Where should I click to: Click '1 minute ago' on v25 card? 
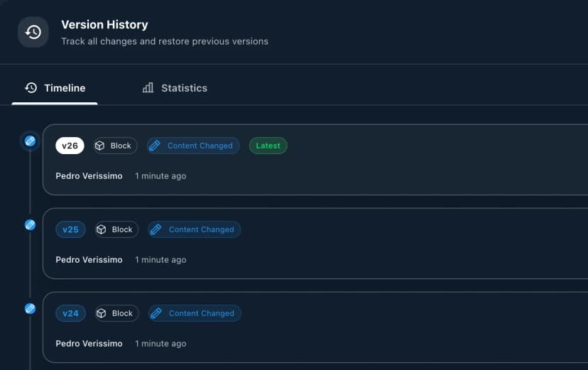pos(160,260)
